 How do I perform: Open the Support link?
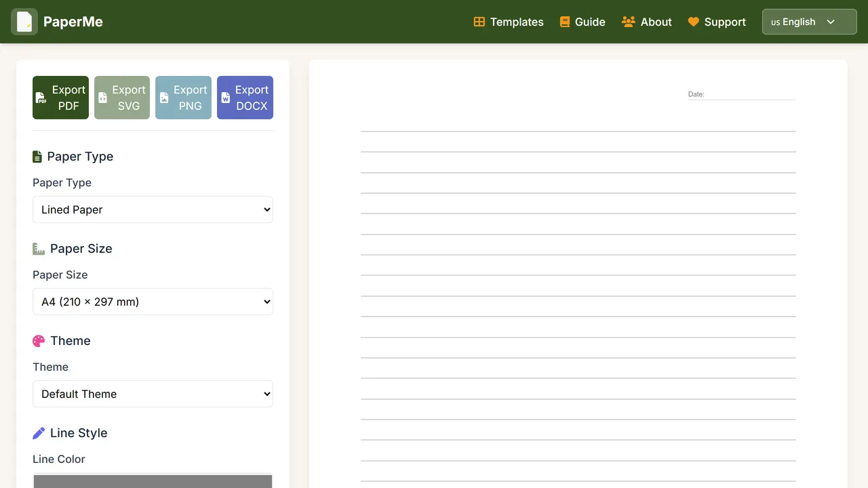[717, 22]
